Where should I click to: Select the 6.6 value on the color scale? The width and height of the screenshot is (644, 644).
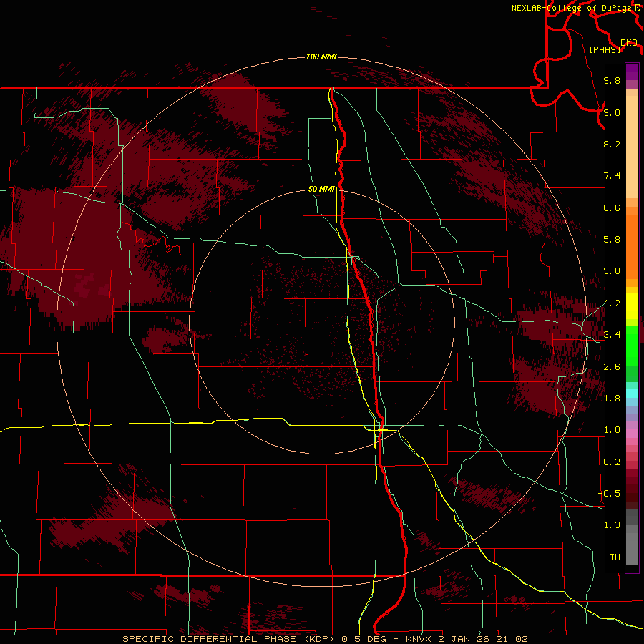coord(612,208)
